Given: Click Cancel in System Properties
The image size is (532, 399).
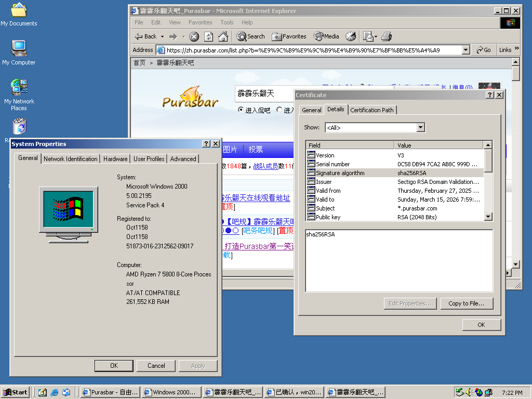Looking at the screenshot, I should [156, 366].
